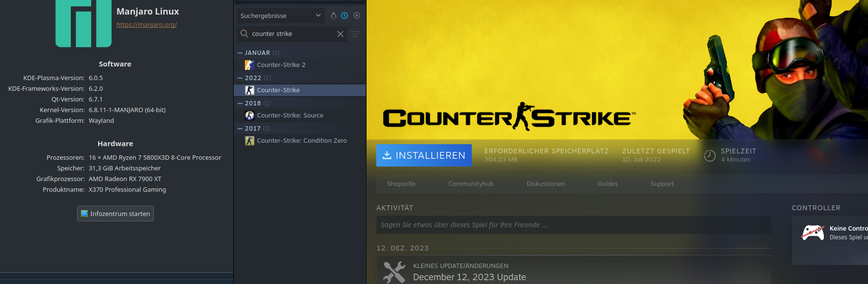The height and width of the screenshot is (284, 868).
Task: Collapse the 2022 group
Action: click(240, 78)
